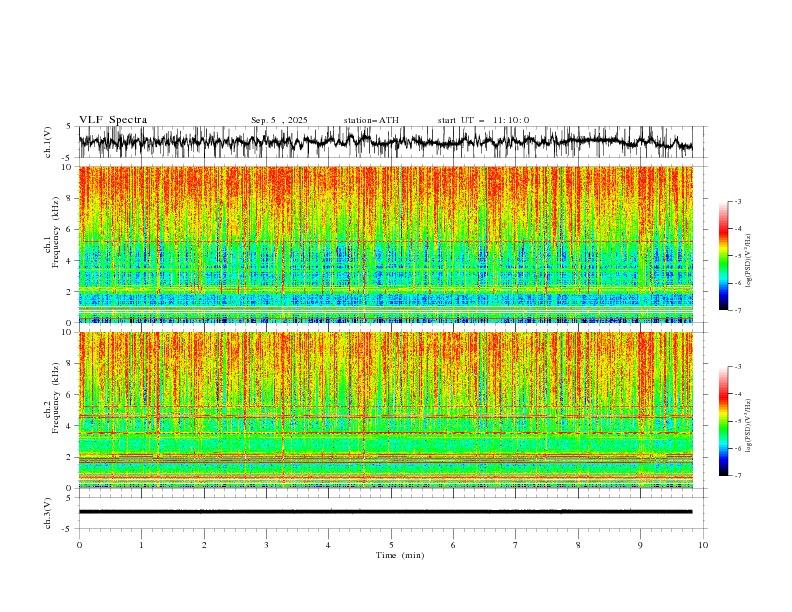The width and height of the screenshot is (792, 612).
Task: Click the "Time (min)" axis title
Action: [x=400, y=555]
